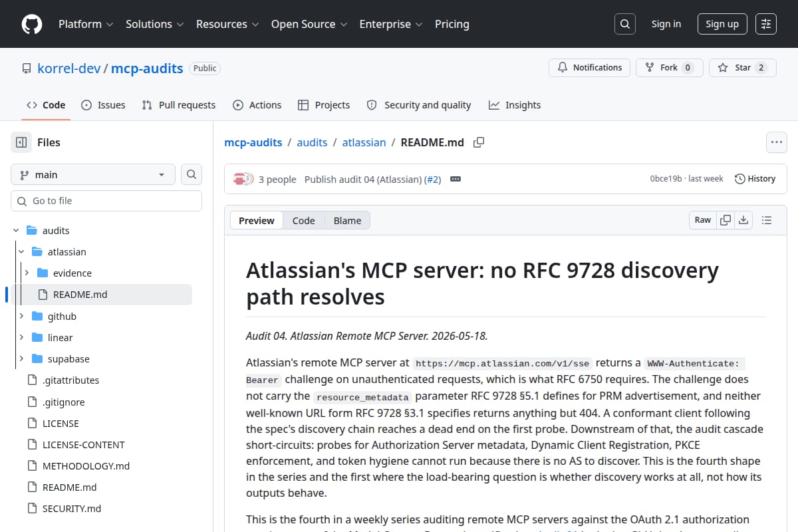This screenshot has height=532, width=798.
Task: Open the mcp-audits breadcrumb link
Action: click(x=253, y=142)
